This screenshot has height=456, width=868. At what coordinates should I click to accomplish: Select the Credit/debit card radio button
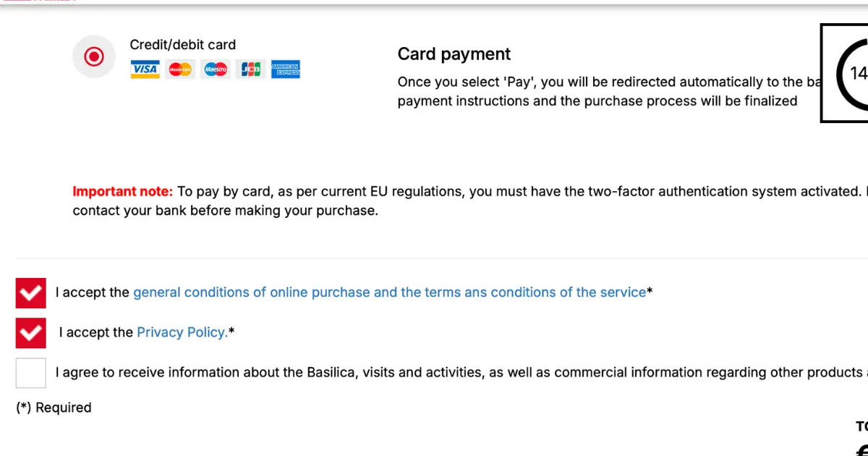pyautogui.click(x=94, y=56)
